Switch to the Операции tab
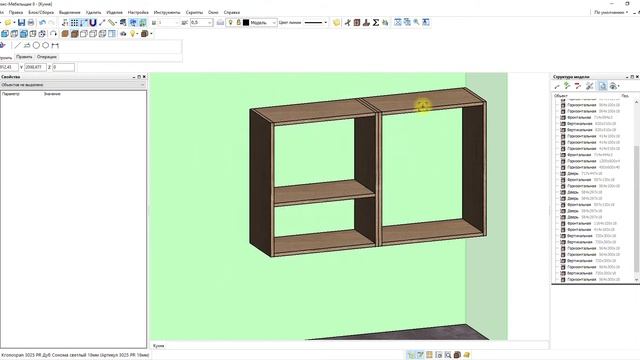This screenshot has height=360, width=640. [x=47, y=57]
